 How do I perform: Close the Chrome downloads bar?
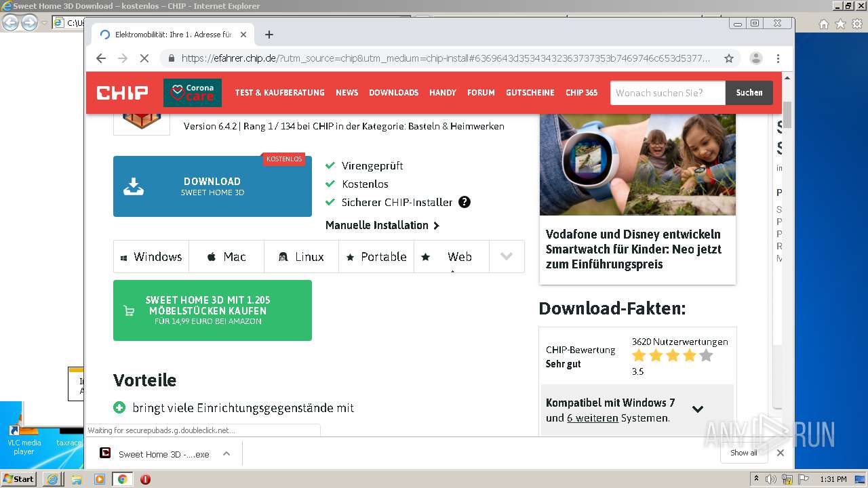click(x=781, y=453)
